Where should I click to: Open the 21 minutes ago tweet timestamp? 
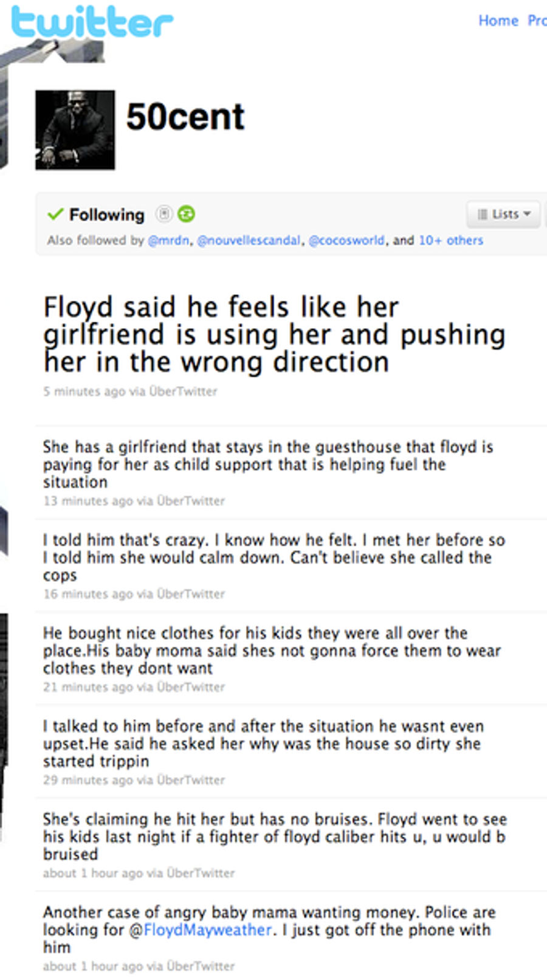pos(88,687)
